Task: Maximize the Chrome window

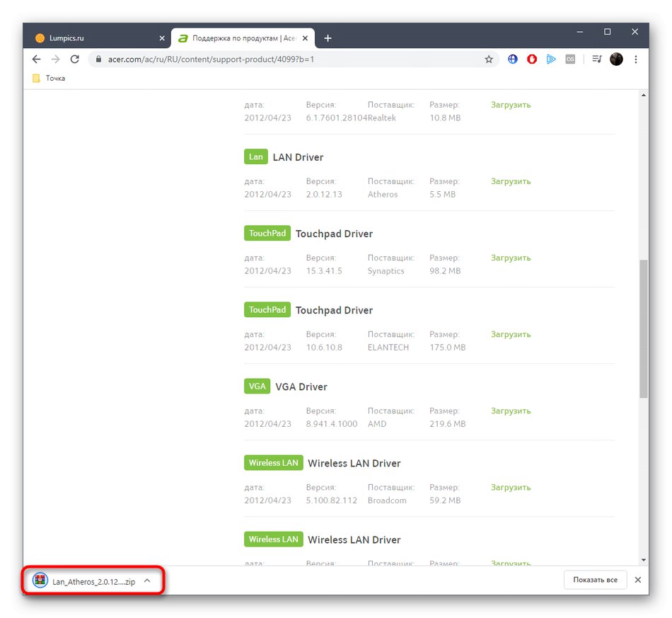Action: click(x=608, y=32)
